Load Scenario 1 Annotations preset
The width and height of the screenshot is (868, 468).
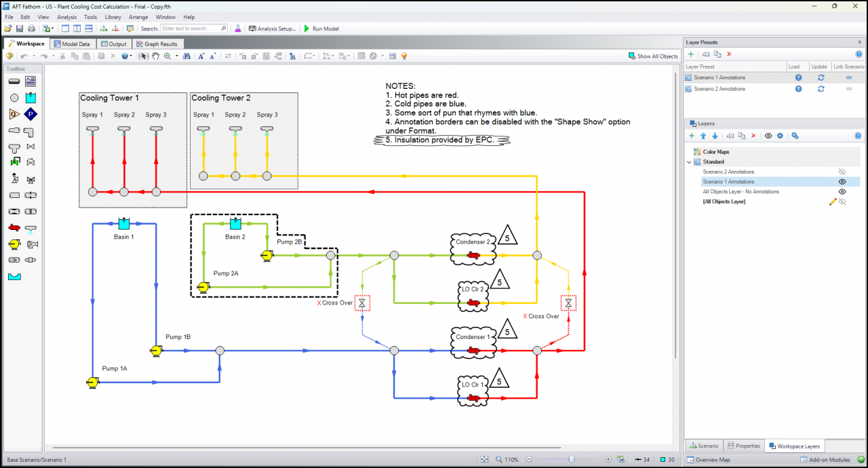798,78
